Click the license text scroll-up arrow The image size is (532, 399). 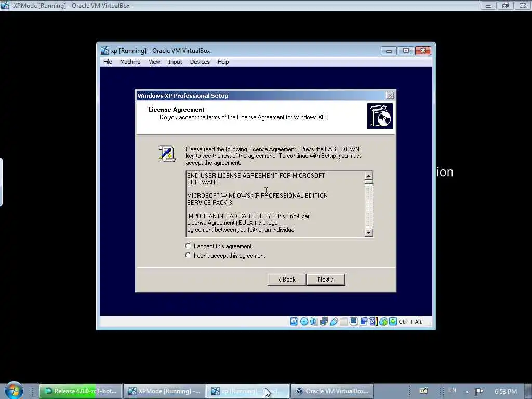(368, 176)
